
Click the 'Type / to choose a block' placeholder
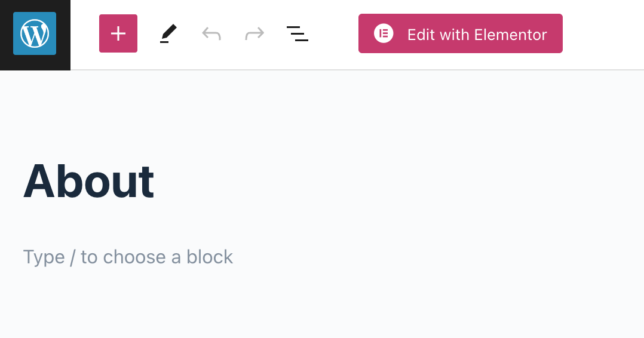pos(128,257)
